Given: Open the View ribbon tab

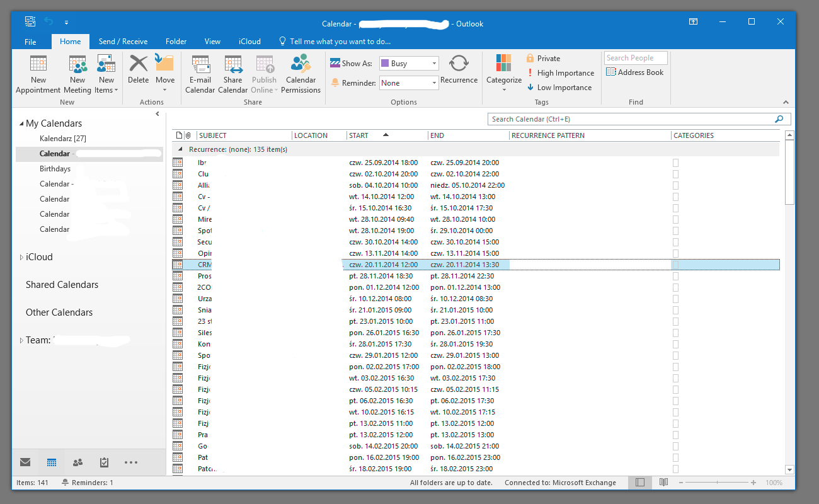Looking at the screenshot, I should coord(212,42).
